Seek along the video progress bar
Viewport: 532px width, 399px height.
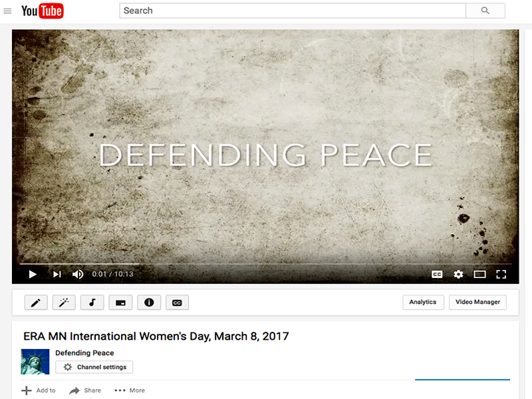point(265,263)
